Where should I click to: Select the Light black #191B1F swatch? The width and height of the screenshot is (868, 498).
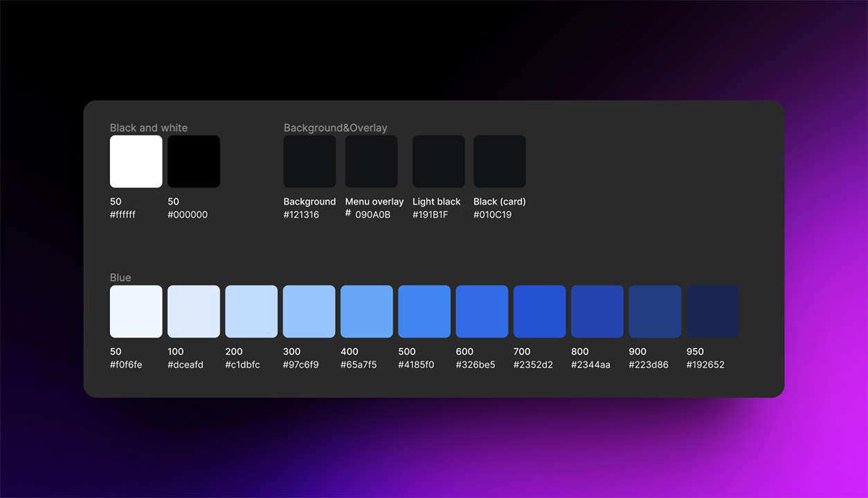coord(438,161)
